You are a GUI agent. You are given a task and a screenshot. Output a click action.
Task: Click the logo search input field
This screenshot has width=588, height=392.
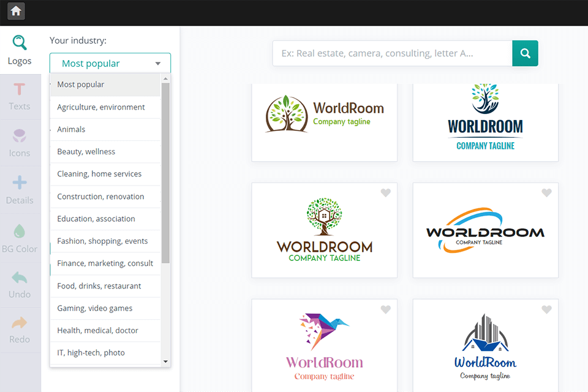[x=392, y=53]
